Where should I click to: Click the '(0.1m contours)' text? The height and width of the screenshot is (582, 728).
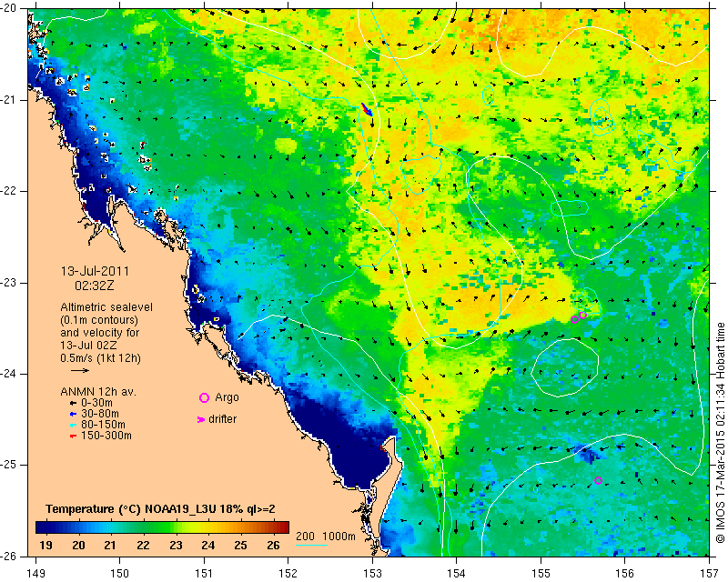tap(99, 320)
